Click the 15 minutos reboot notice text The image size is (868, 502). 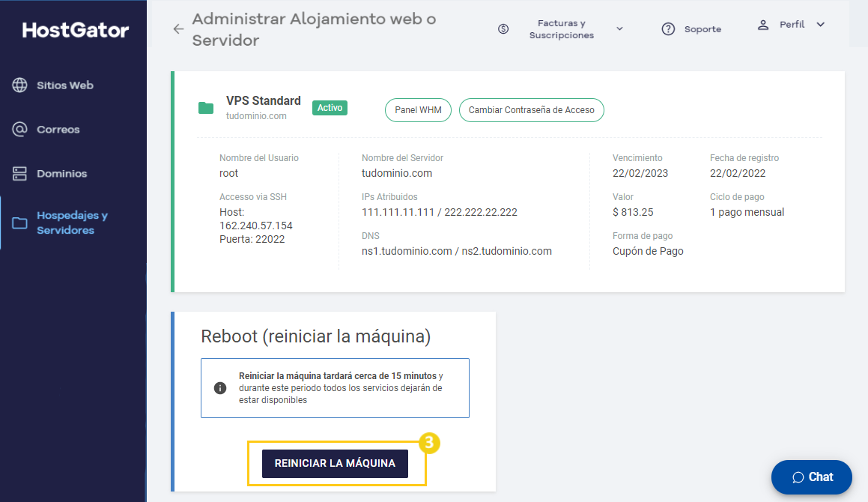pos(341,388)
